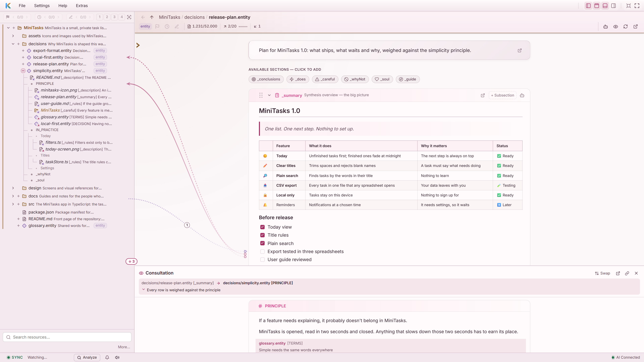
Task: Go up one level with up arrow
Action: pos(152,17)
